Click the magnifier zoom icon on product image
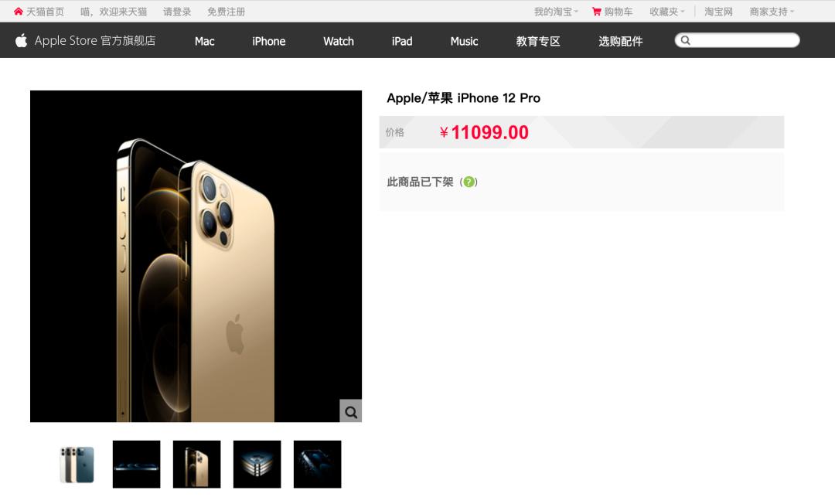This screenshot has width=835, height=504. [350, 411]
